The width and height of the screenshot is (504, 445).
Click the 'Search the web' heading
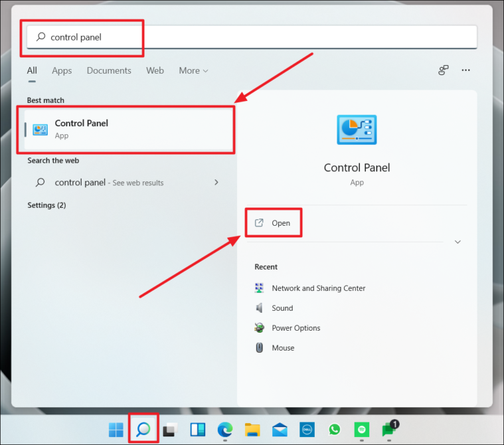tap(53, 161)
